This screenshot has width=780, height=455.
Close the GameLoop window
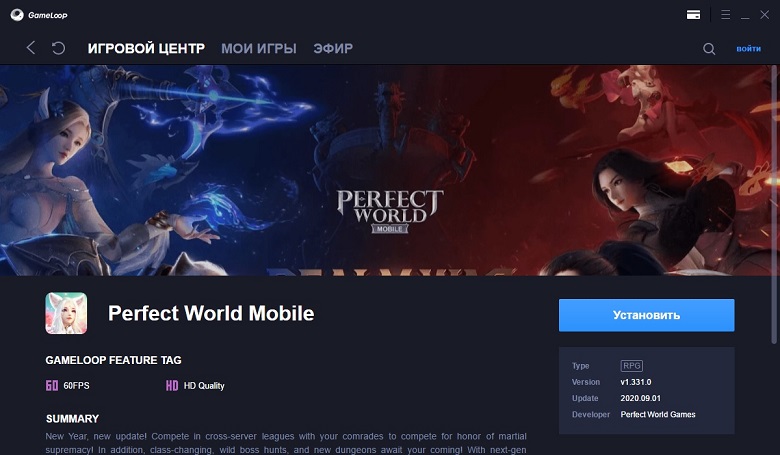tap(765, 15)
